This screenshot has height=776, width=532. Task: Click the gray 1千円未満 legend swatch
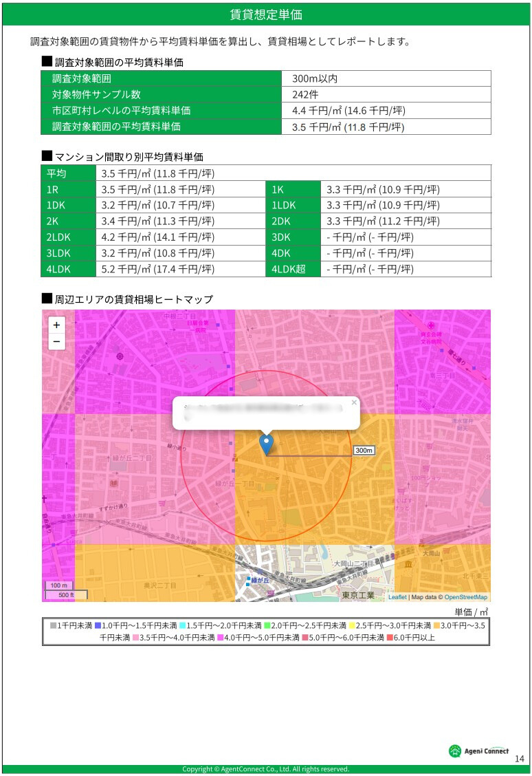[x=54, y=626]
